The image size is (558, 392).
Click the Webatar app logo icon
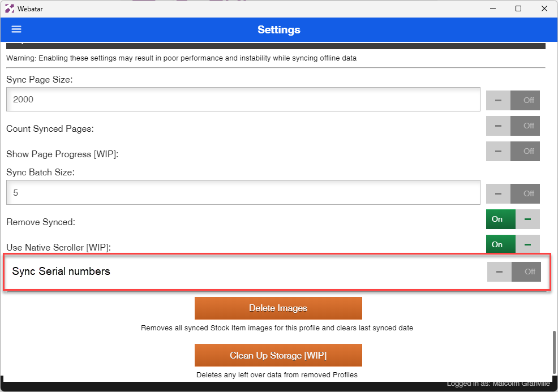point(10,8)
